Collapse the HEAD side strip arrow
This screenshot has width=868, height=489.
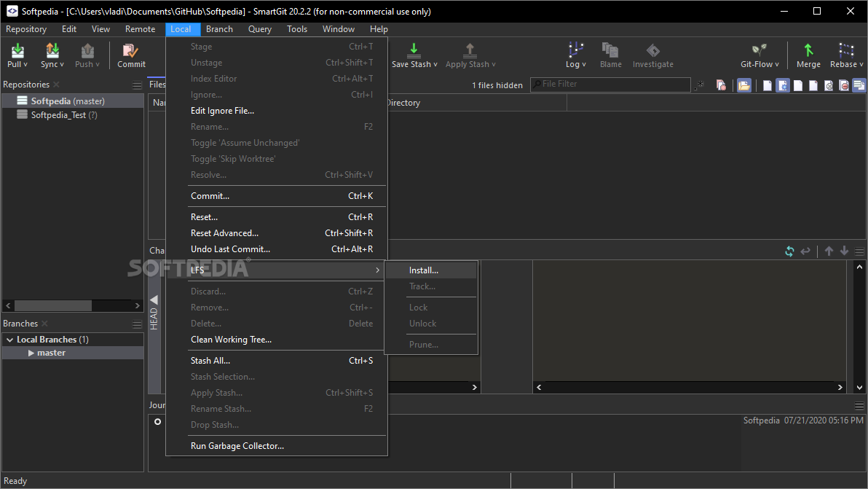[154, 300]
